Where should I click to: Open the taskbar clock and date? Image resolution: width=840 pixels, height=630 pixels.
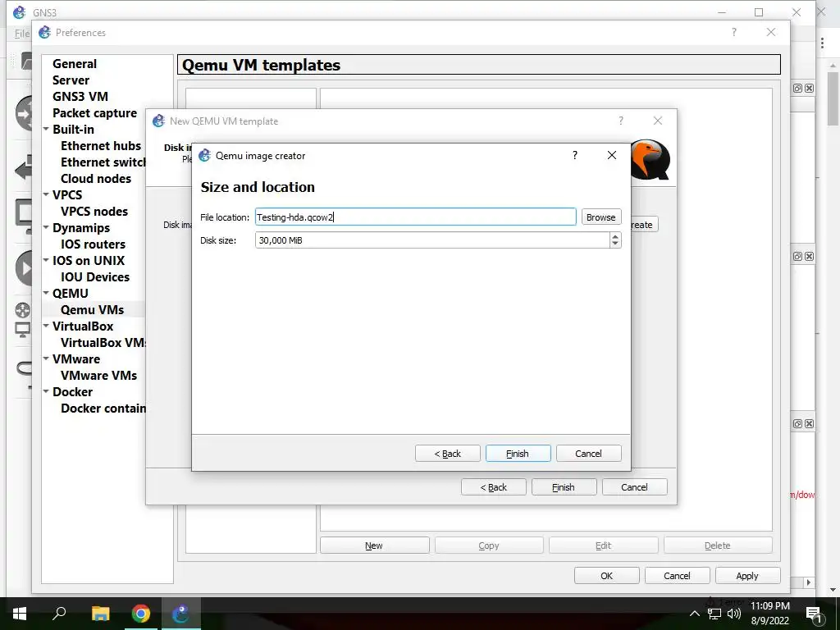pos(769,614)
